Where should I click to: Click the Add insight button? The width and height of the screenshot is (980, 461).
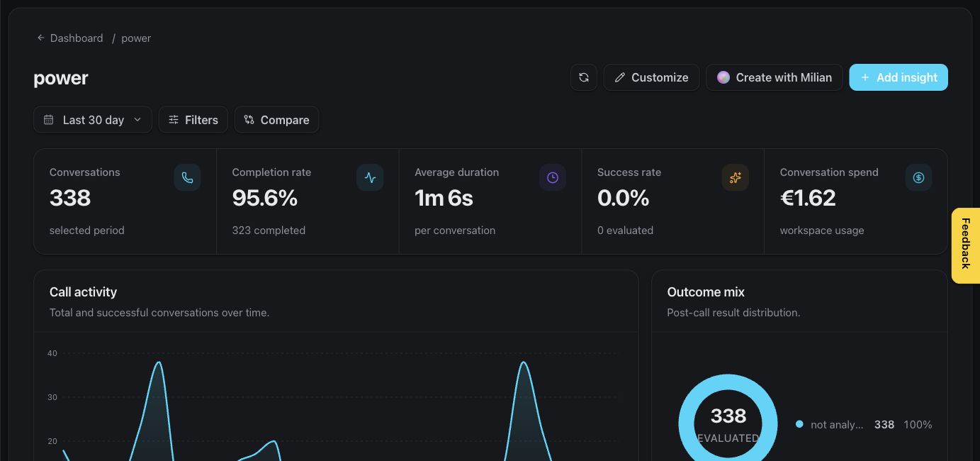point(899,77)
